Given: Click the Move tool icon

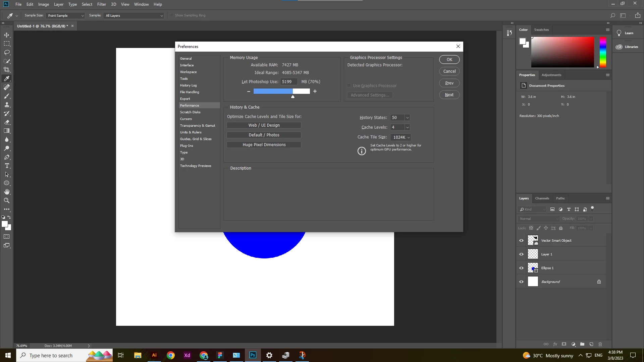Looking at the screenshot, I should tap(7, 35).
